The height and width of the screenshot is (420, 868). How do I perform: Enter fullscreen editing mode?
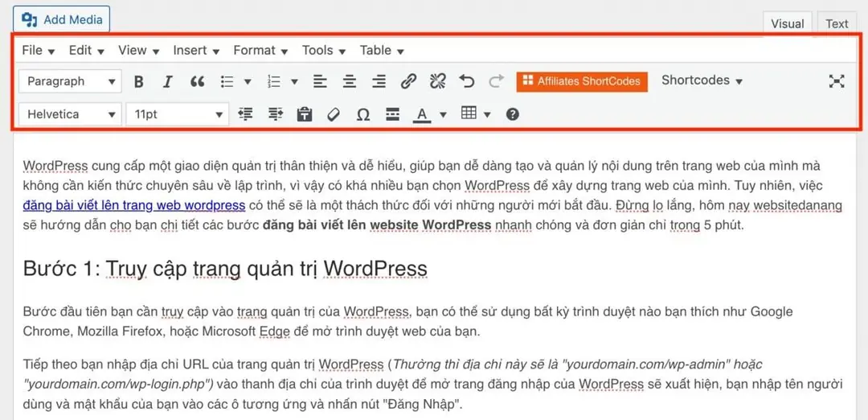[837, 81]
